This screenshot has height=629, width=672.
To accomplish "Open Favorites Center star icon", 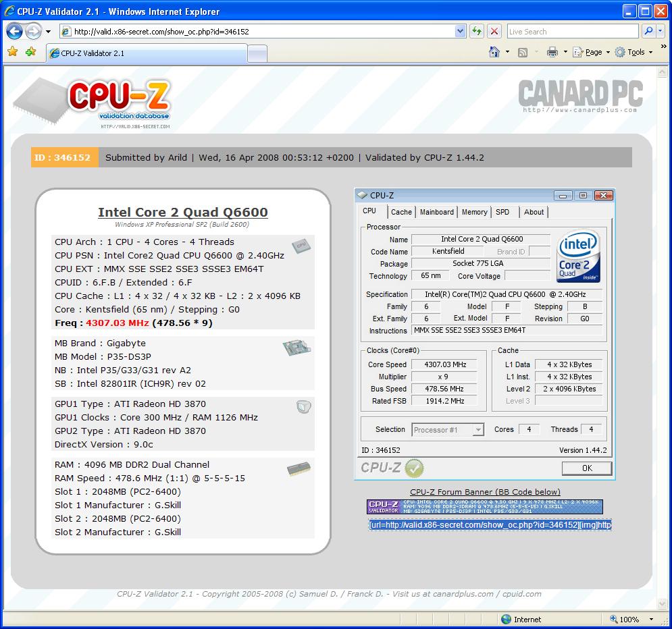I will pos(13,52).
